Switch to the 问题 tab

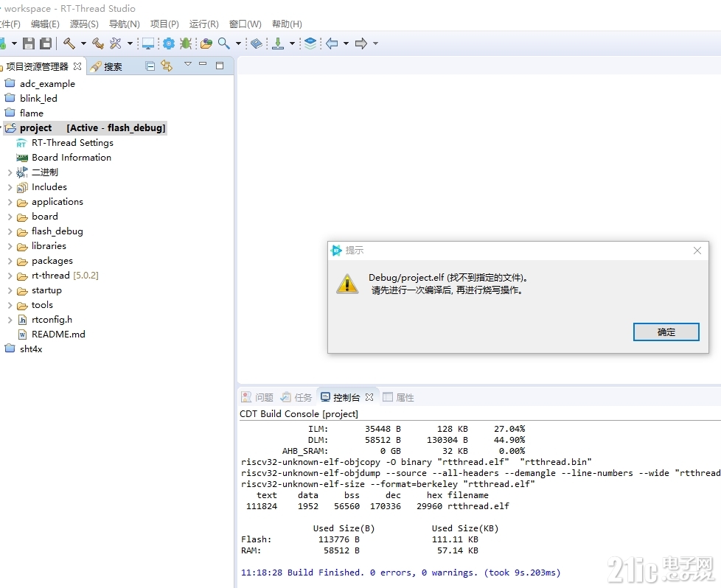(257, 397)
